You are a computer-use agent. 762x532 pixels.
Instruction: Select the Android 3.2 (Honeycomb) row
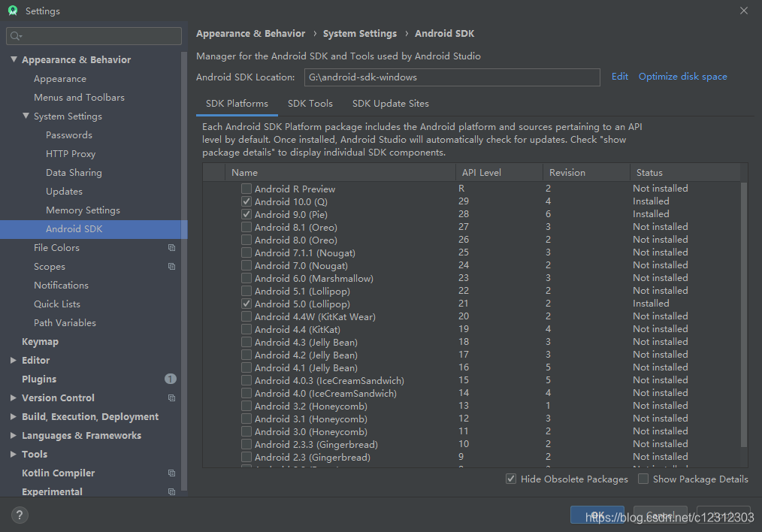pos(471,406)
